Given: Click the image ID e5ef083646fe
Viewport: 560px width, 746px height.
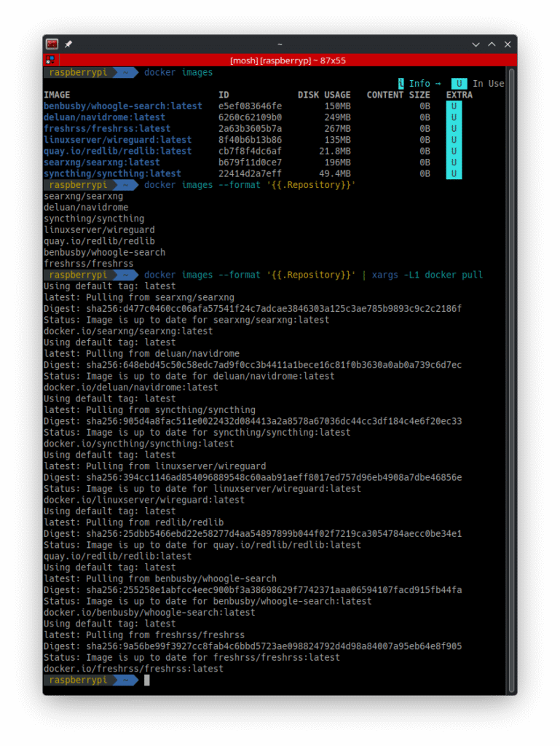Looking at the screenshot, I should click(x=250, y=106).
